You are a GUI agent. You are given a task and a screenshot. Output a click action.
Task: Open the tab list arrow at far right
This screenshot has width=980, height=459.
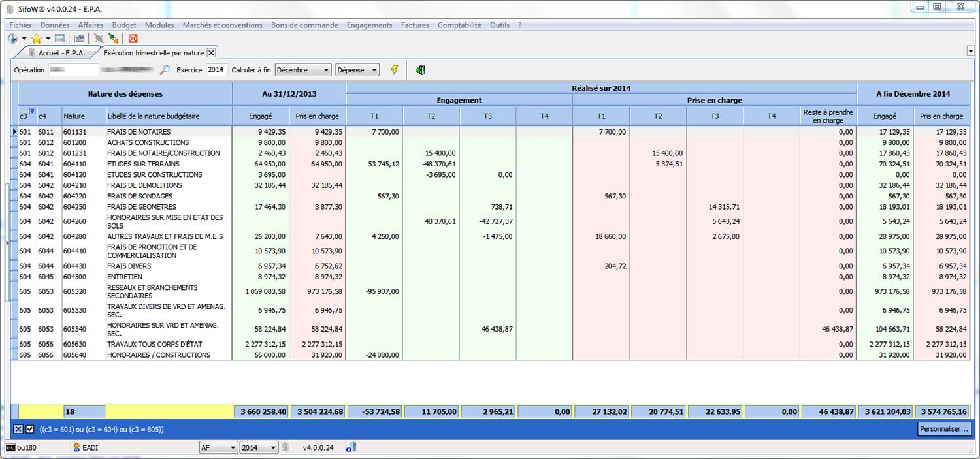tap(970, 51)
